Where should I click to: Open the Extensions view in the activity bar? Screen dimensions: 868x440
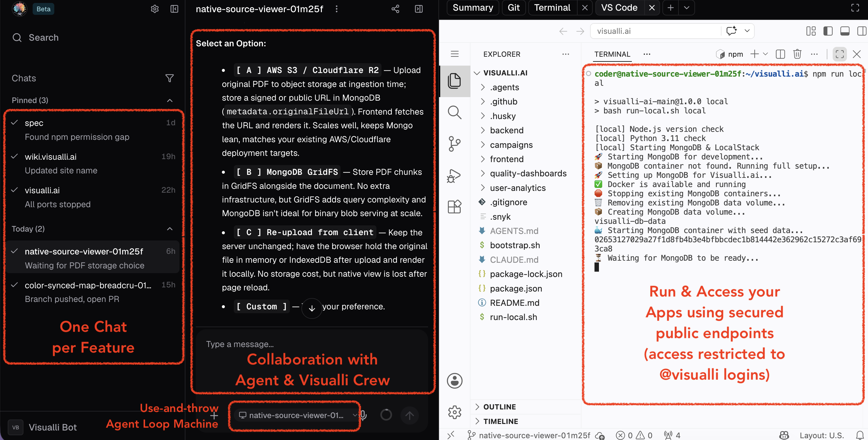tap(454, 206)
